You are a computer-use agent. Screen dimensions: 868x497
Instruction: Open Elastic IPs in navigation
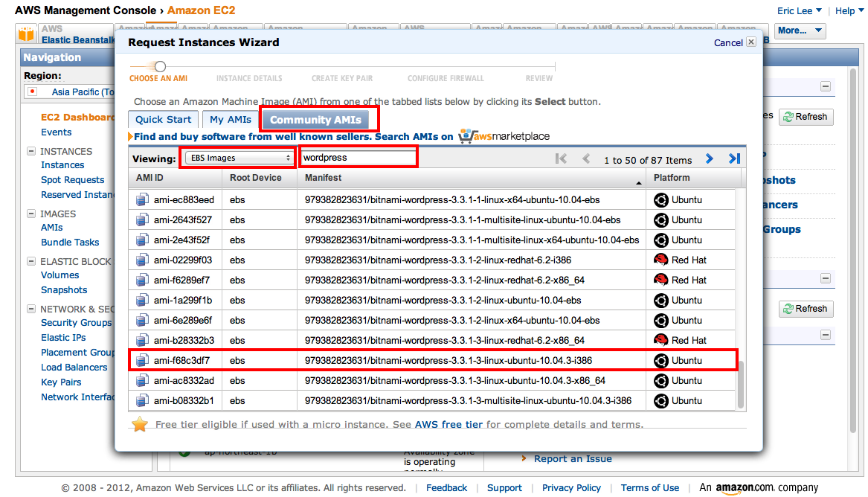click(x=63, y=338)
